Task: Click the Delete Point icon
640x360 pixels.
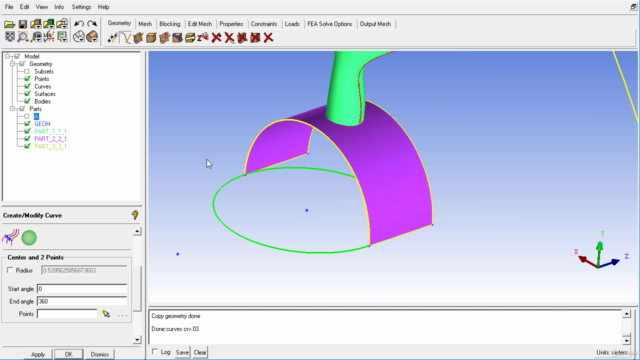Action: [216, 38]
